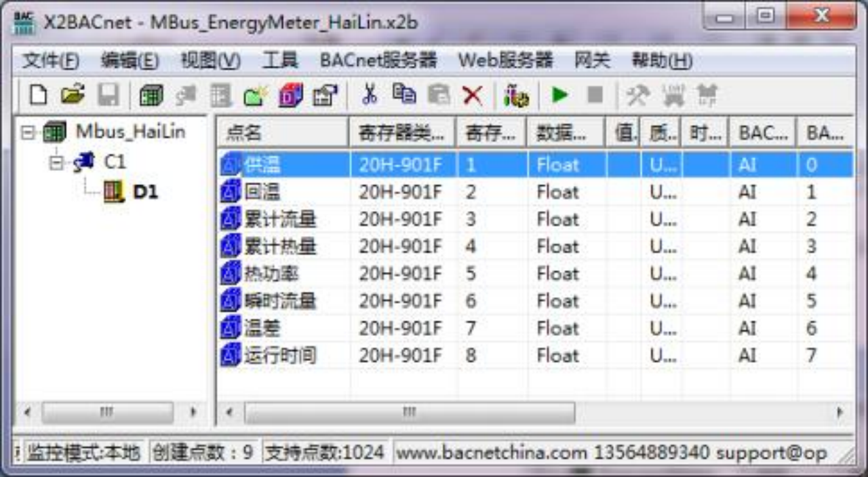Viewport: 868px width, 477px height.
Task: Click the binoculars find icon
Action: (516, 95)
